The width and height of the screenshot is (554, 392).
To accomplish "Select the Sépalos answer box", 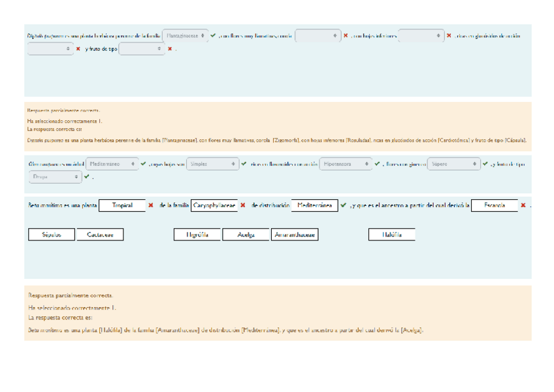I will point(52,235).
